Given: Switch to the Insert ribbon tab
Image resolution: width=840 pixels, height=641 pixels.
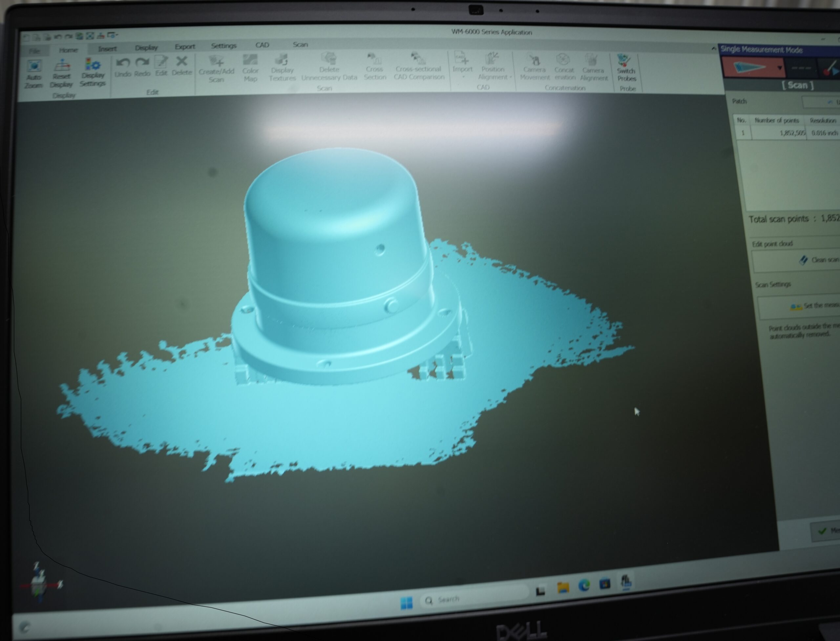Looking at the screenshot, I should pyautogui.click(x=107, y=49).
